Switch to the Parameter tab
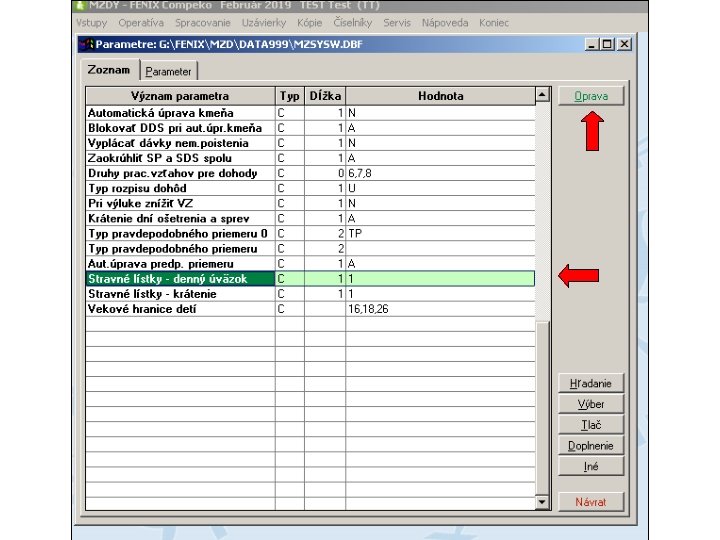720x540 pixels. (168, 72)
